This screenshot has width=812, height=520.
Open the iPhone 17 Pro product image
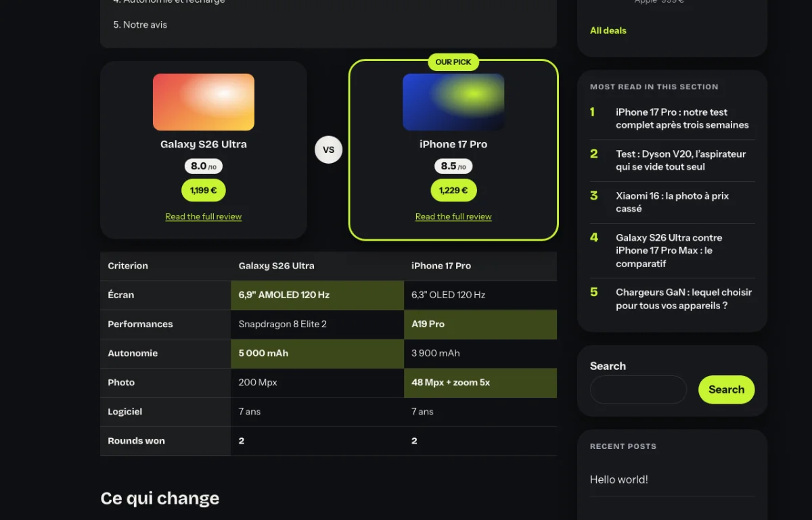(453, 102)
